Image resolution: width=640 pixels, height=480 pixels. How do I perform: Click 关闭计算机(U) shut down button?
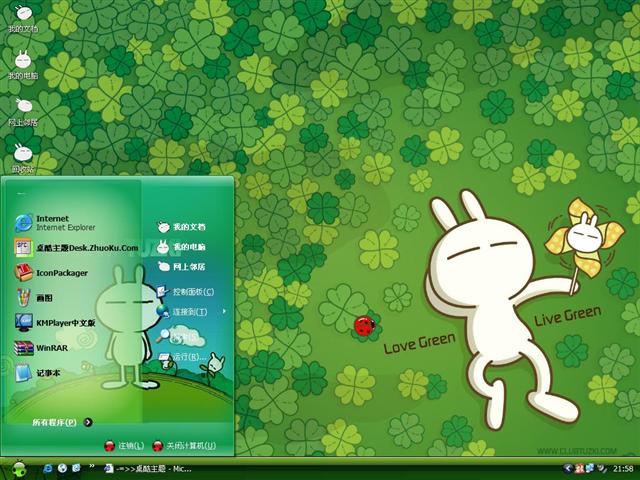coord(184,446)
